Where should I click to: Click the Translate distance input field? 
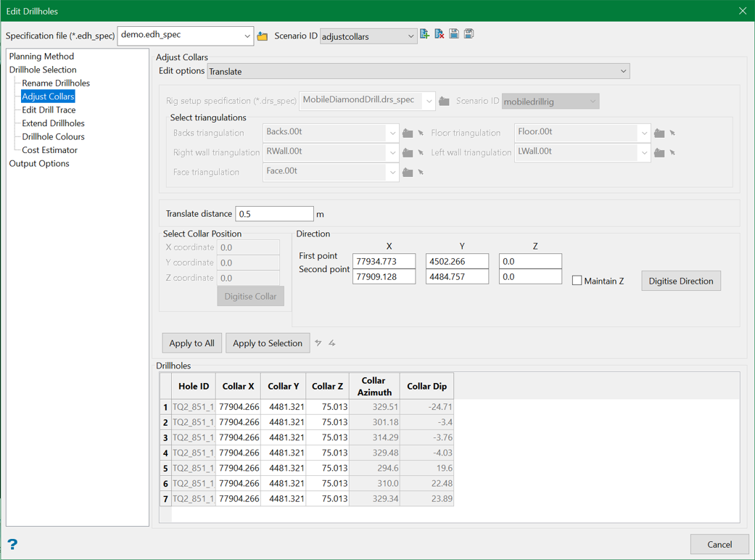[274, 214]
